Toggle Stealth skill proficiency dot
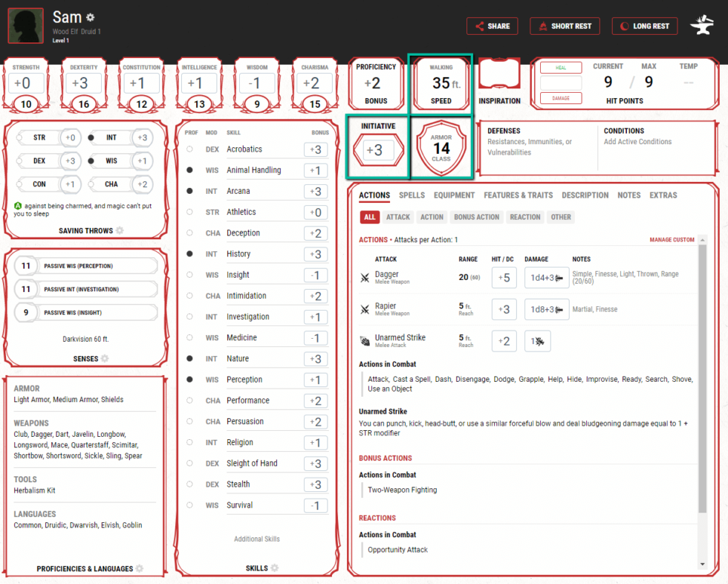This screenshot has width=728, height=584. click(190, 484)
